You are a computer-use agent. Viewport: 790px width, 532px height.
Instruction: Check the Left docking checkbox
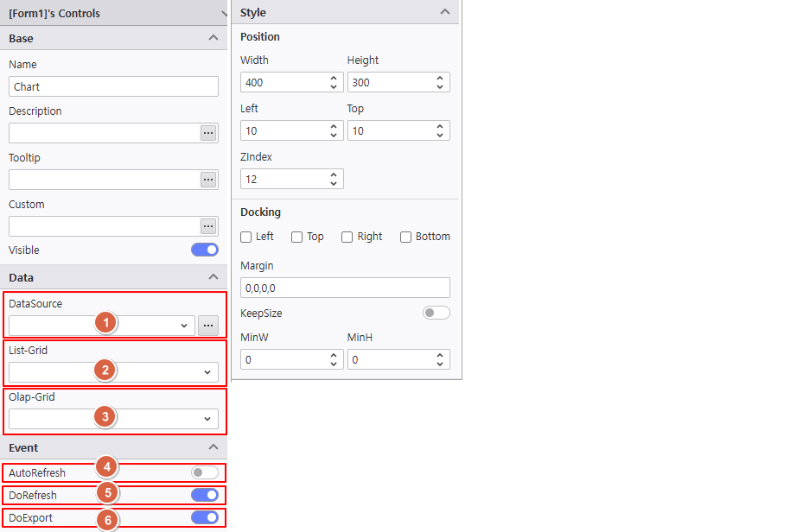click(x=246, y=237)
